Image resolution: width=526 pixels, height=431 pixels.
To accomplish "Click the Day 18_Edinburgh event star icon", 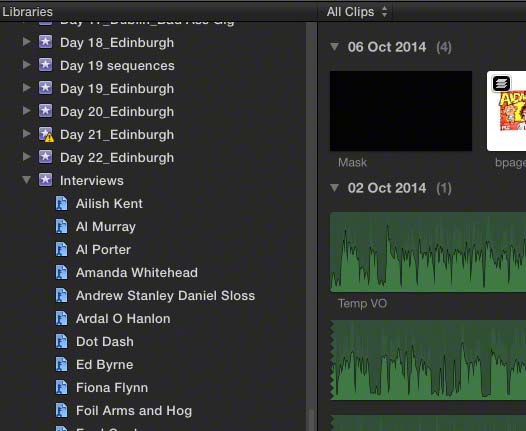I will 46,42.
